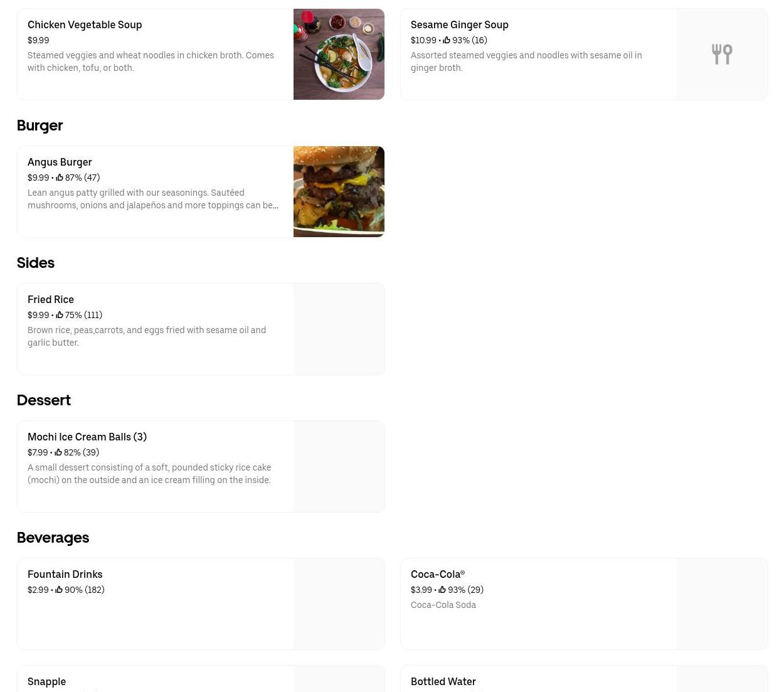The width and height of the screenshot is (784, 692).
Task: Click thumbs-up icon on Fried Rice rating
Action: click(60, 315)
